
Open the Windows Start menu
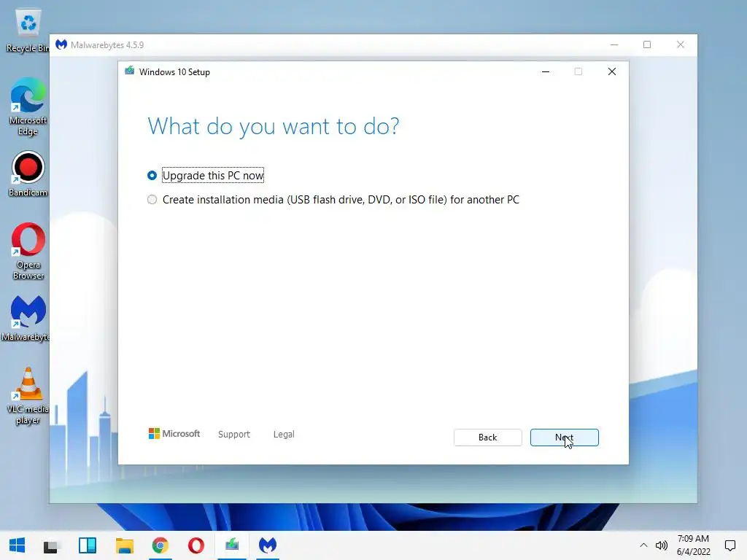(x=18, y=545)
